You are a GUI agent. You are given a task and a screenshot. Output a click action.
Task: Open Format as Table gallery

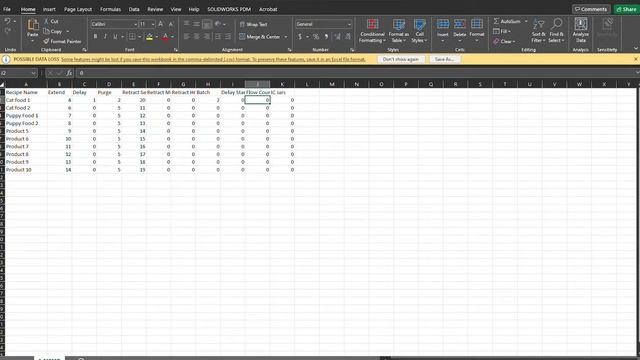point(398,31)
